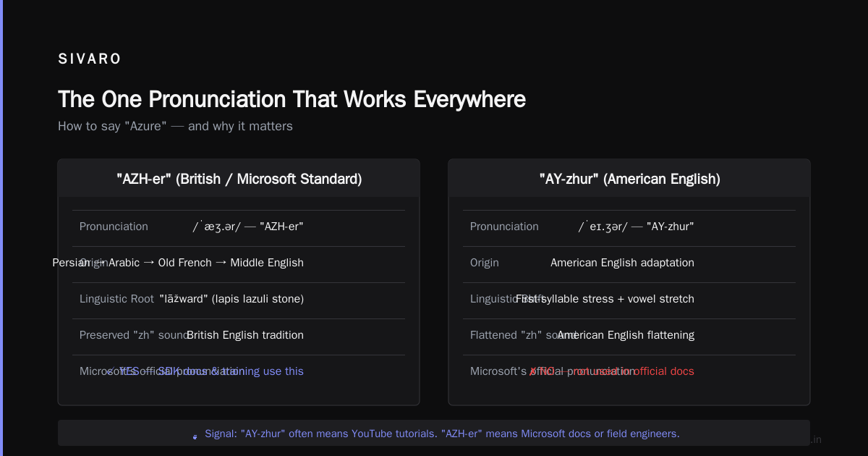Viewport: 868px width, 456px height.
Task: Click the "American English adaptation" value
Action: coord(622,263)
